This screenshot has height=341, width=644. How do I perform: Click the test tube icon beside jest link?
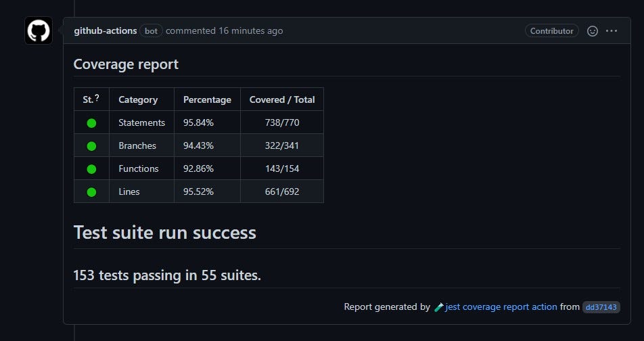coord(438,307)
